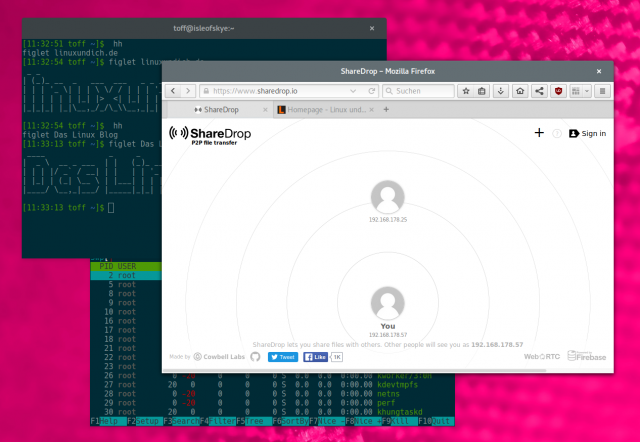Click the horizontal scrollbar in Firefox
The width and height of the screenshot is (640, 442).
354,371
